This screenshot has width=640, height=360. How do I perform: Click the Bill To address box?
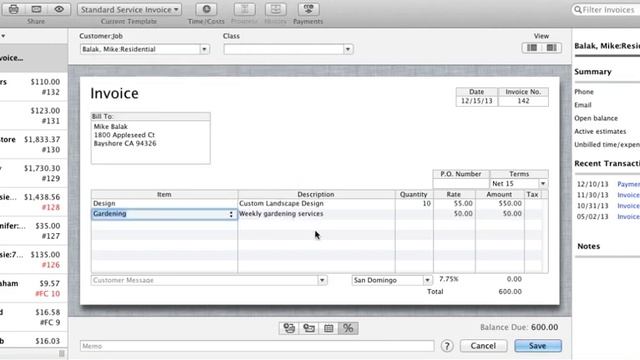point(151,142)
